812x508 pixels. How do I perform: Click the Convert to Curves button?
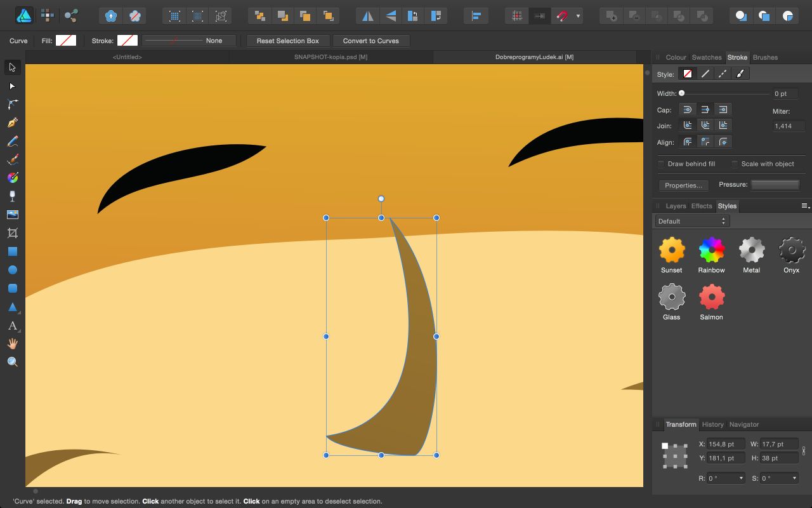[370, 41]
